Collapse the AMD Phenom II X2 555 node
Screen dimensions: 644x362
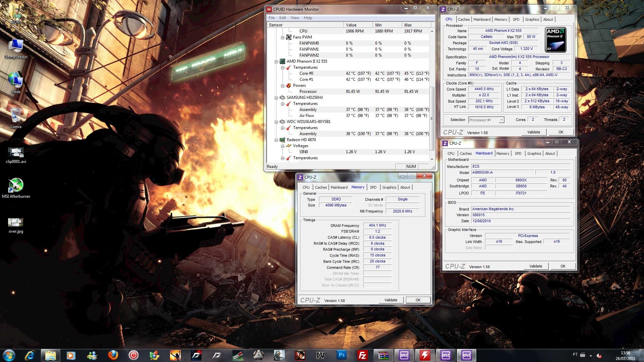click(276, 61)
